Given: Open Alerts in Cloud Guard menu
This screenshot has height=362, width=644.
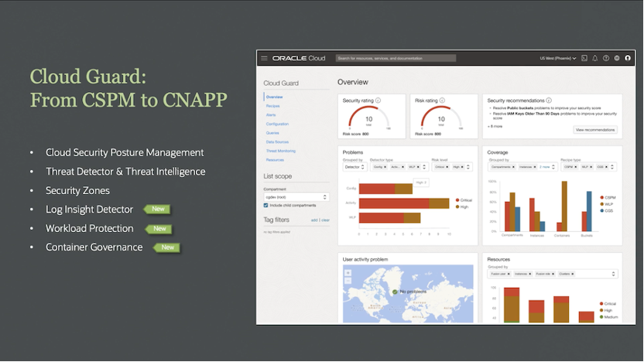Looking at the screenshot, I should coord(271,115).
